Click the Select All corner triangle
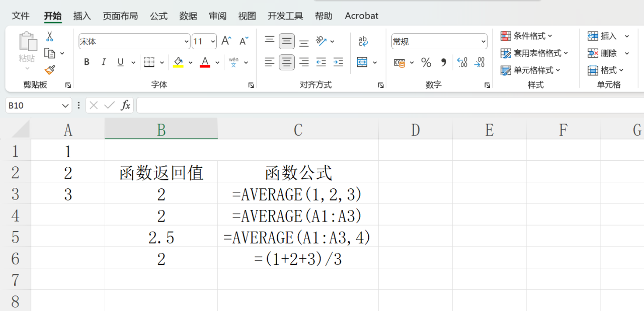Screen dimensions: 644x311 pyautogui.click(x=21, y=129)
